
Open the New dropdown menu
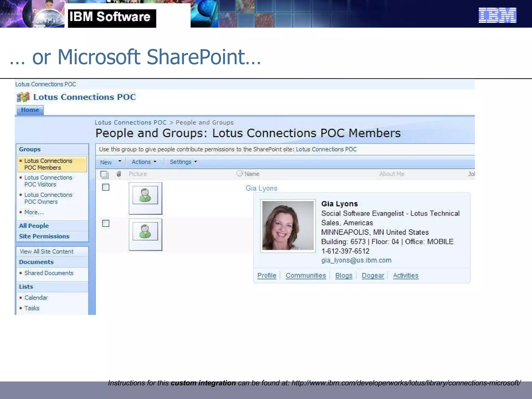(111, 162)
